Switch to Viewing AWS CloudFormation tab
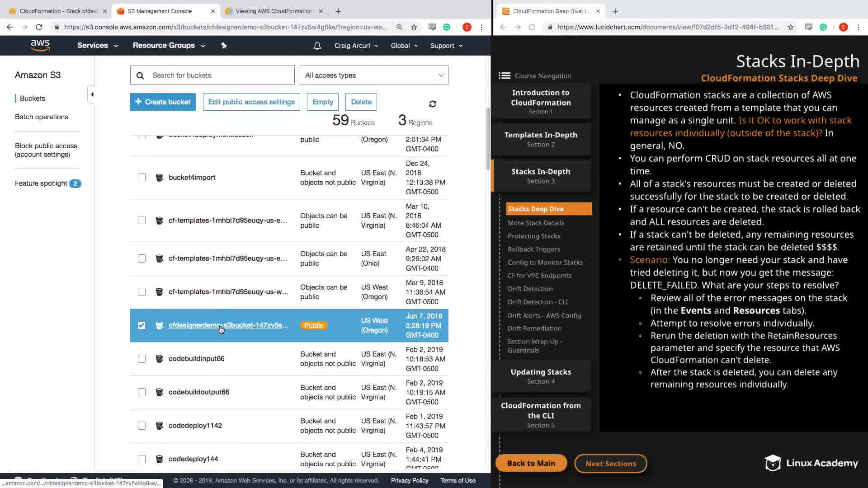The image size is (868, 488). click(x=274, y=11)
